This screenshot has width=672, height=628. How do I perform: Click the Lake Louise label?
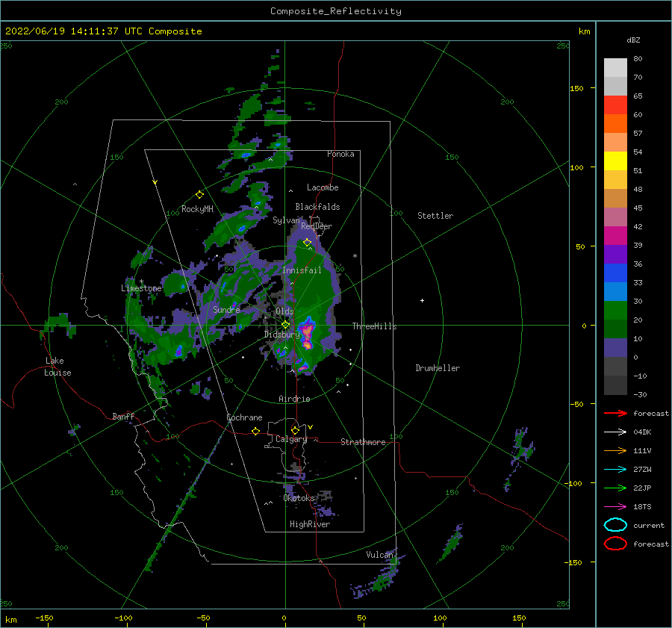click(x=57, y=367)
